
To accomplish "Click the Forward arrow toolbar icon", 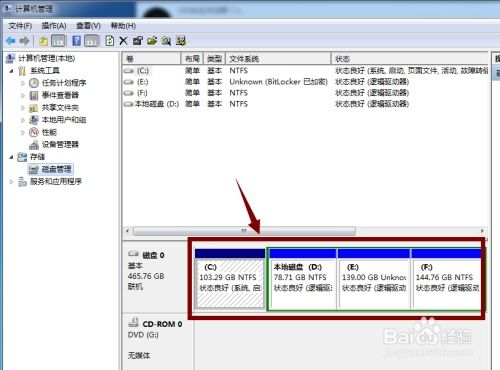I will click(x=24, y=41).
